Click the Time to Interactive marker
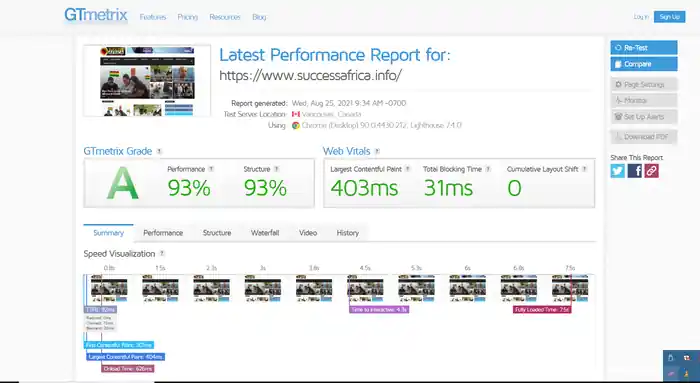Viewport: 700px width, 383px height. 379,309
